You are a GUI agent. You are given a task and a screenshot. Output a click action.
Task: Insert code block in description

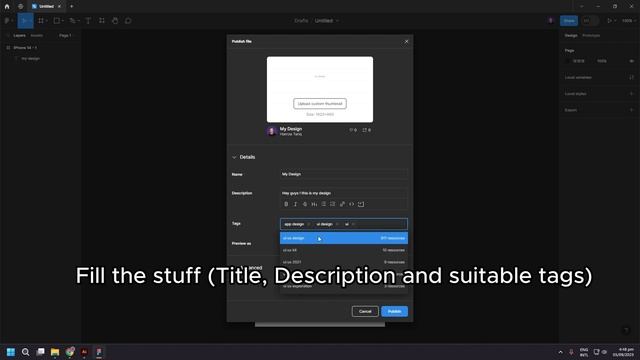pyautogui.click(x=361, y=204)
